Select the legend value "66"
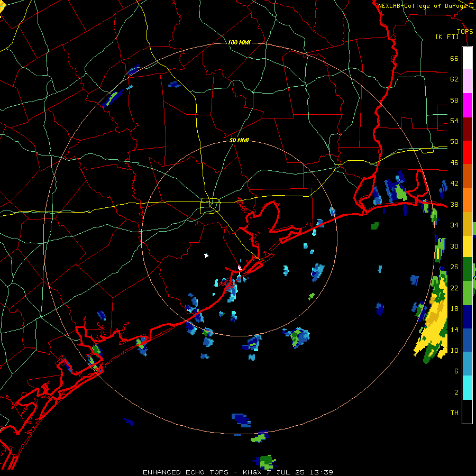Viewport: 476px width, 476px height. (x=454, y=58)
